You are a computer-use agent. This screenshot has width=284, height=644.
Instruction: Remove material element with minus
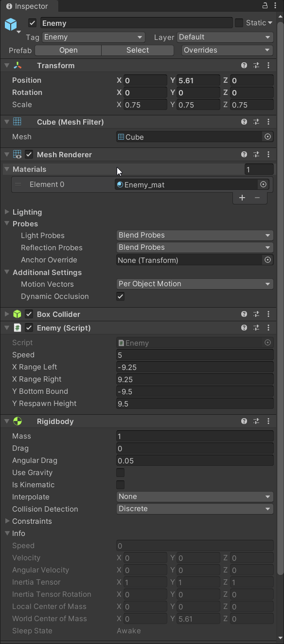(x=257, y=198)
